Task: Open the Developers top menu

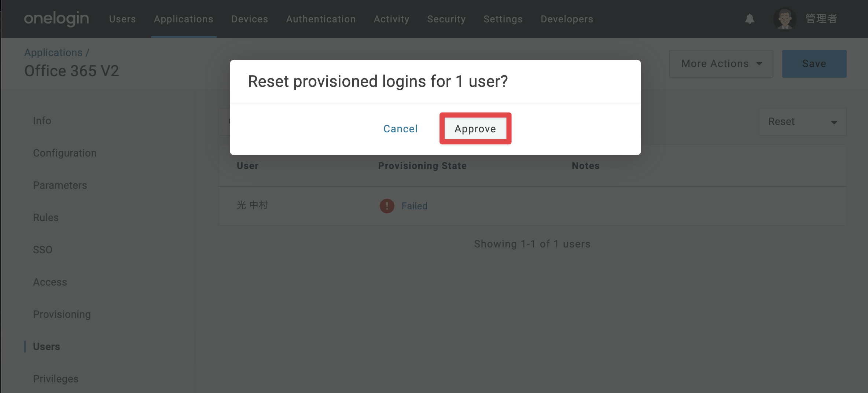Action: [x=567, y=19]
